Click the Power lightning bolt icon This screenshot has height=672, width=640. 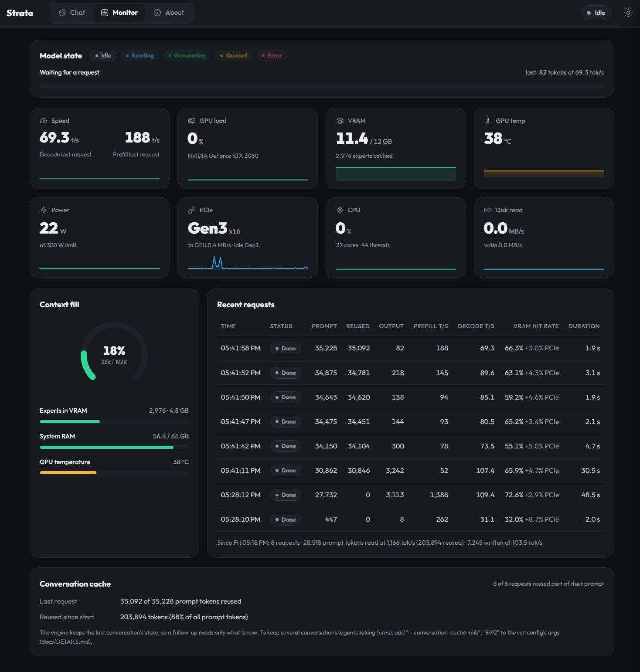tap(44, 210)
